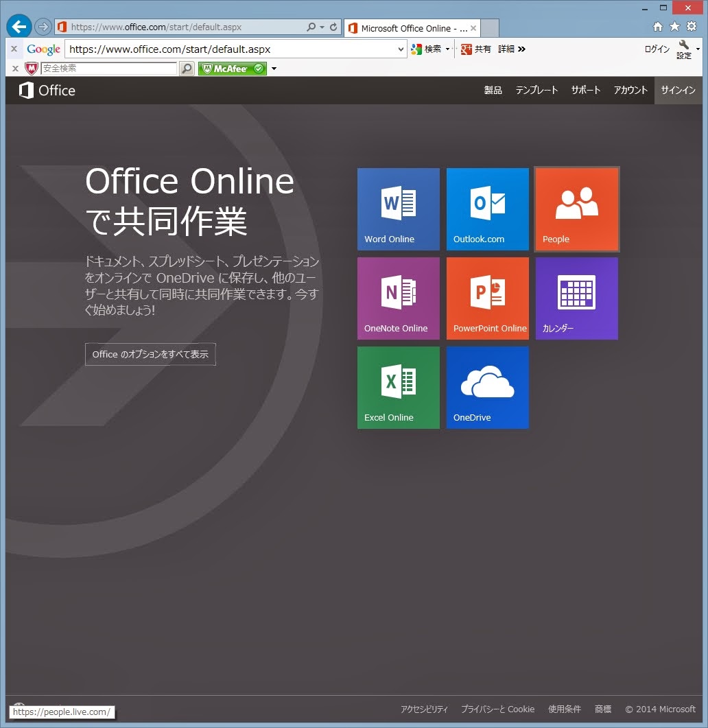Click the green McAfee status button
Screen dimensions: 708x728
pyautogui.click(x=233, y=69)
